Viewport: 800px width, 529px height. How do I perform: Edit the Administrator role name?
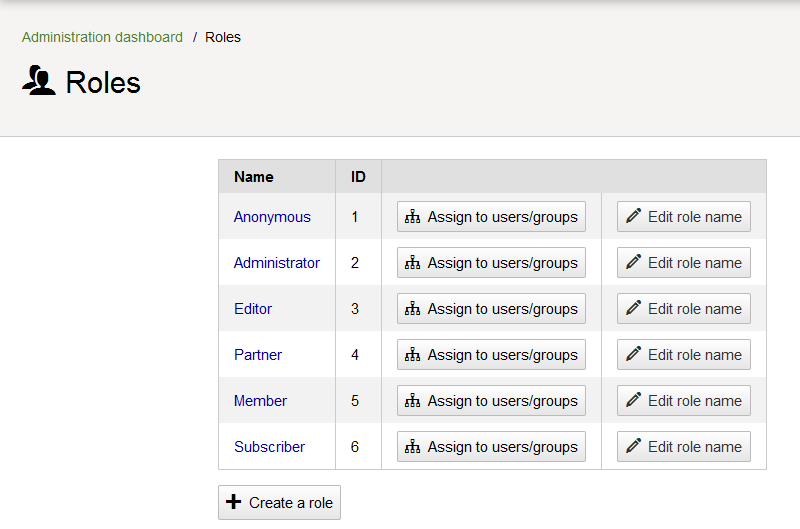coord(684,263)
